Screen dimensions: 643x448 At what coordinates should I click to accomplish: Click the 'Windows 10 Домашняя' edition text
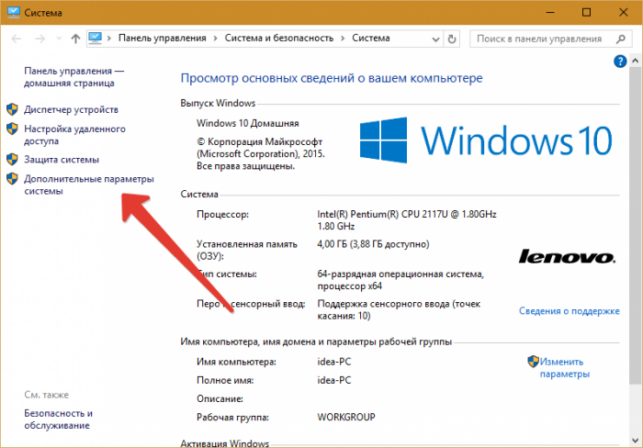click(x=248, y=123)
